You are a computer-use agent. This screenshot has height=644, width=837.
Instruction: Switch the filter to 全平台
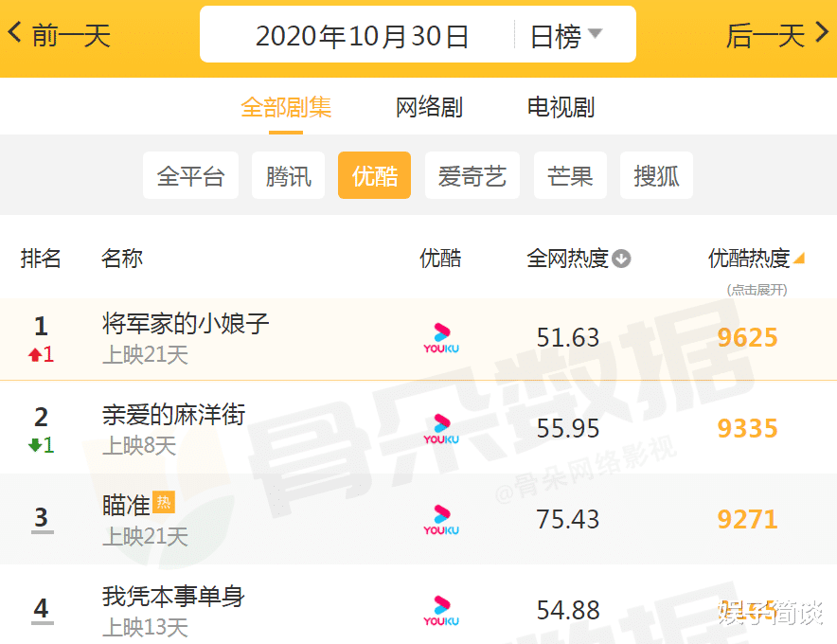[190, 175]
